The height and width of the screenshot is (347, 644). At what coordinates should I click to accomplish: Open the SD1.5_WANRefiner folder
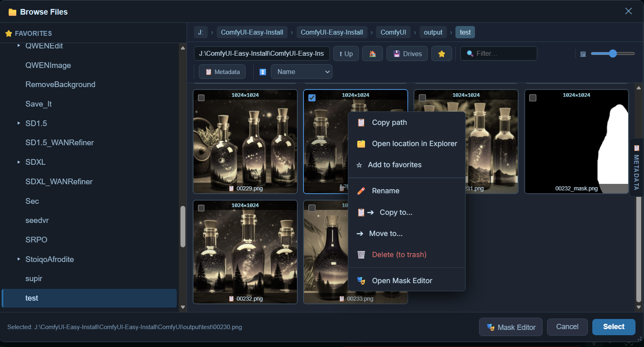tap(59, 142)
